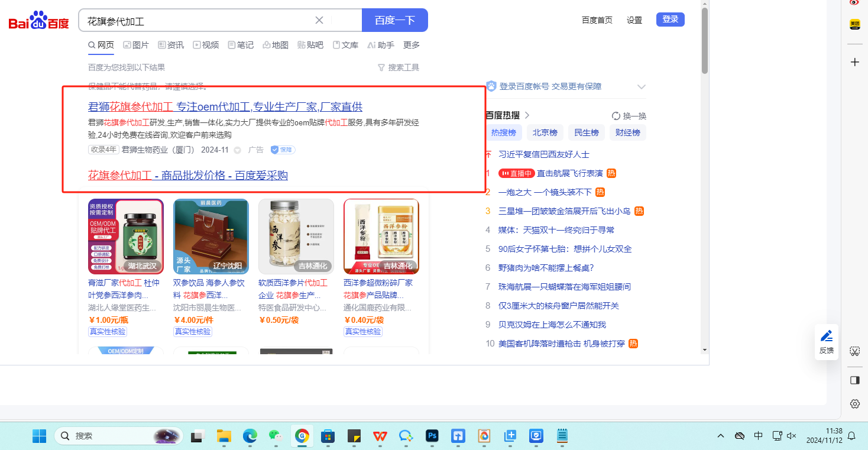Screen dimensions: 868x450
Task: Switch to the 视频 tab
Action: (x=206, y=45)
